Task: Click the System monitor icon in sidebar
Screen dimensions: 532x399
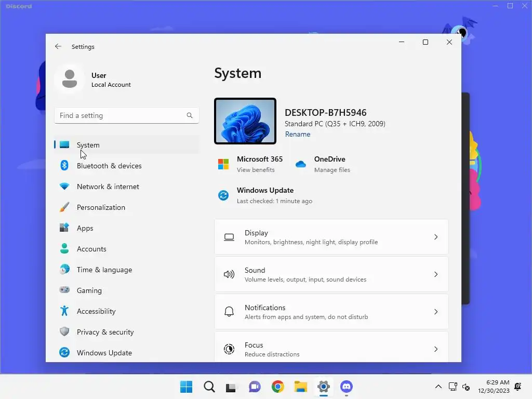Action: click(x=64, y=145)
